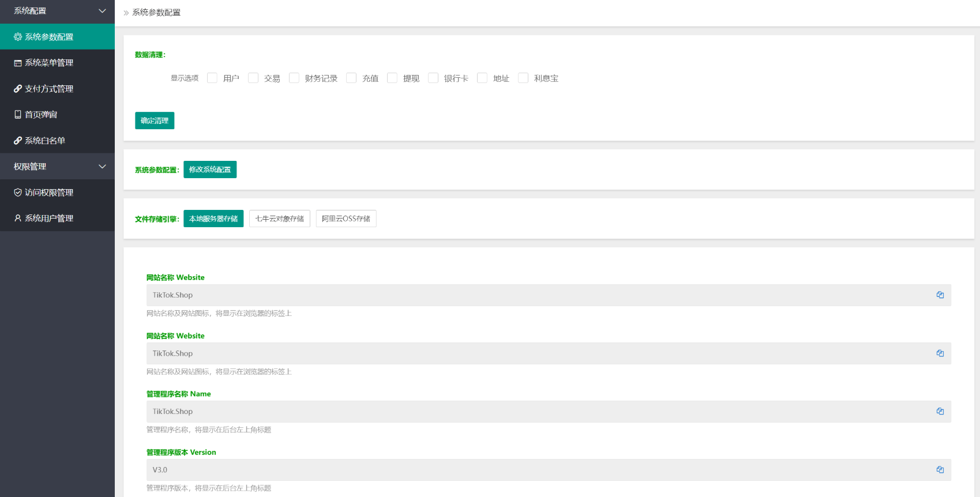Viewport: 980px width, 497px height.
Task: Select 七牛云对象存储 storage engine
Action: point(280,219)
